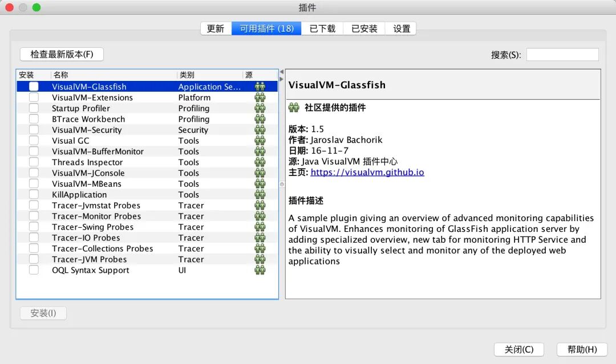
Task: Expand split pane with right arrow
Action: [x=282, y=79]
